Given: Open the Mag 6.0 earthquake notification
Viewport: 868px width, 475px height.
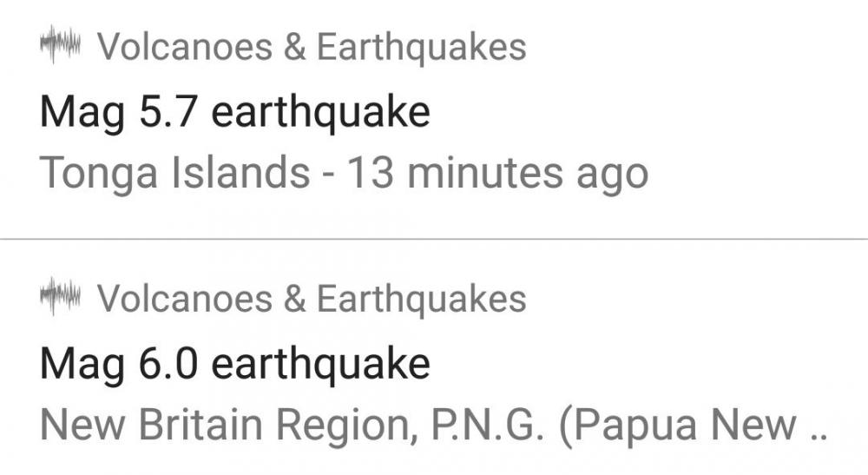Looking at the screenshot, I should 234,365.
